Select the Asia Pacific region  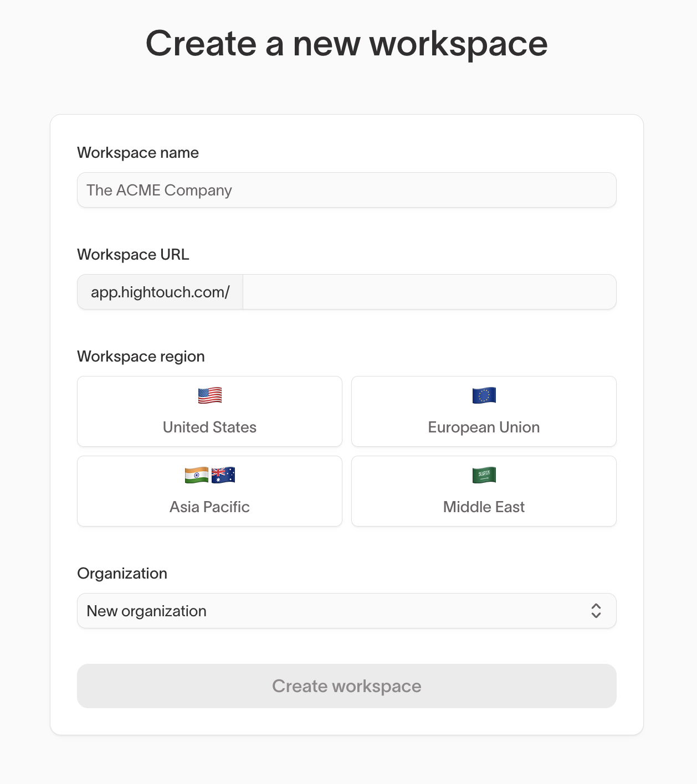coord(209,491)
